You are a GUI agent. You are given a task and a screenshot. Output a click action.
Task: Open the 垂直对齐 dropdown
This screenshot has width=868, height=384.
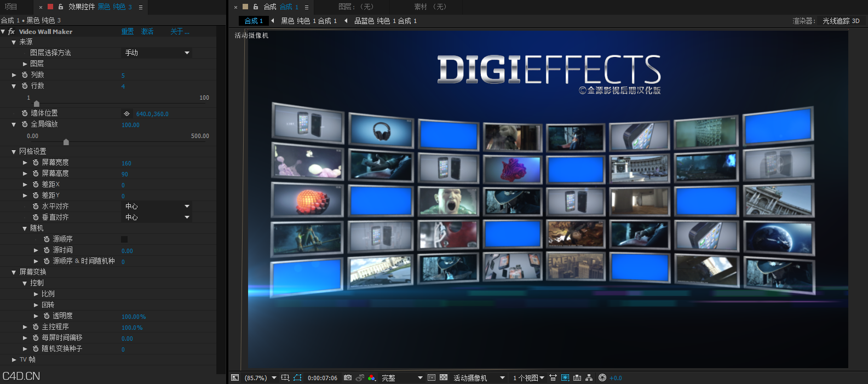[x=157, y=217]
